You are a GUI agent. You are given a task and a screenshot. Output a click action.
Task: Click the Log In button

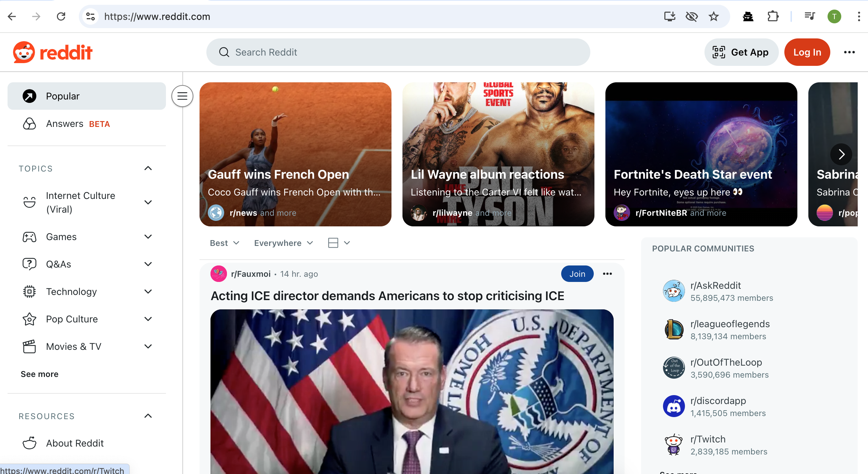point(807,52)
